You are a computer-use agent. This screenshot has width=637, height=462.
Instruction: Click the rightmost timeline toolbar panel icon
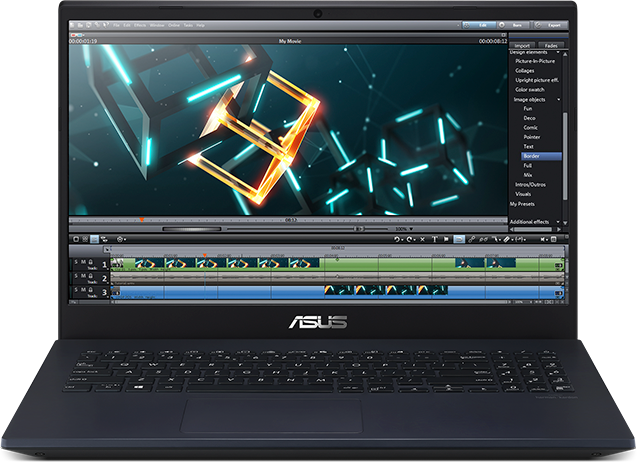553,239
